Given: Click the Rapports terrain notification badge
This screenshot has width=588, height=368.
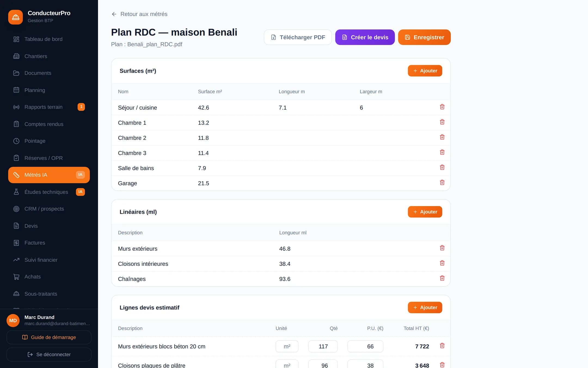Looking at the screenshot, I should (81, 107).
